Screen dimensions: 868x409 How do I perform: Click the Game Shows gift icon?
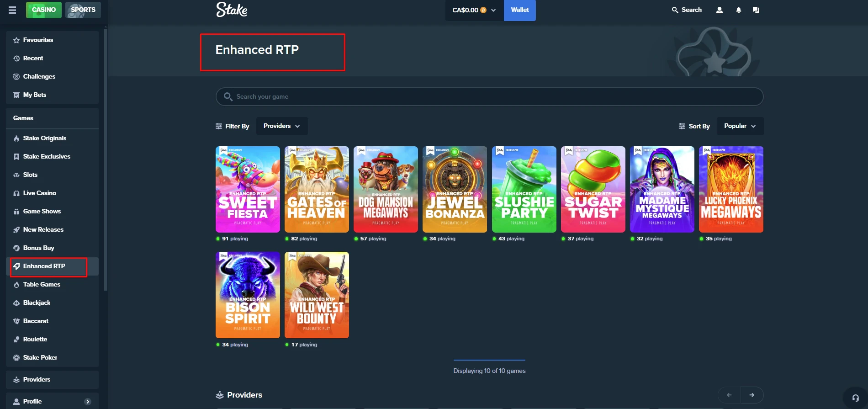[16, 212]
